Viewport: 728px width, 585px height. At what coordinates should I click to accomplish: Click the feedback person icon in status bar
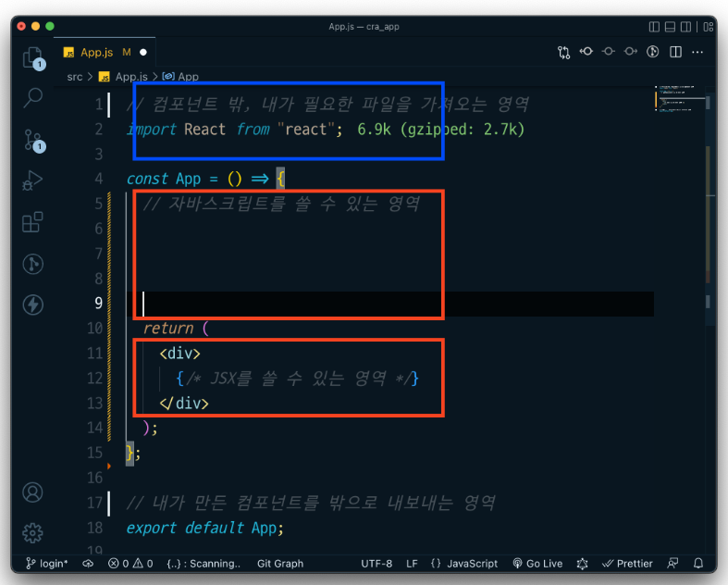pyautogui.click(x=672, y=564)
